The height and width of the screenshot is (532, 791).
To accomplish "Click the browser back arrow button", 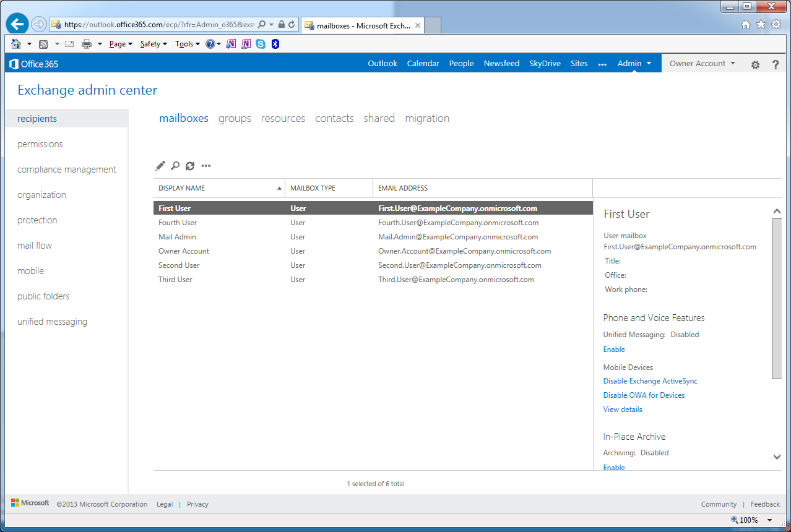I will 17,24.
